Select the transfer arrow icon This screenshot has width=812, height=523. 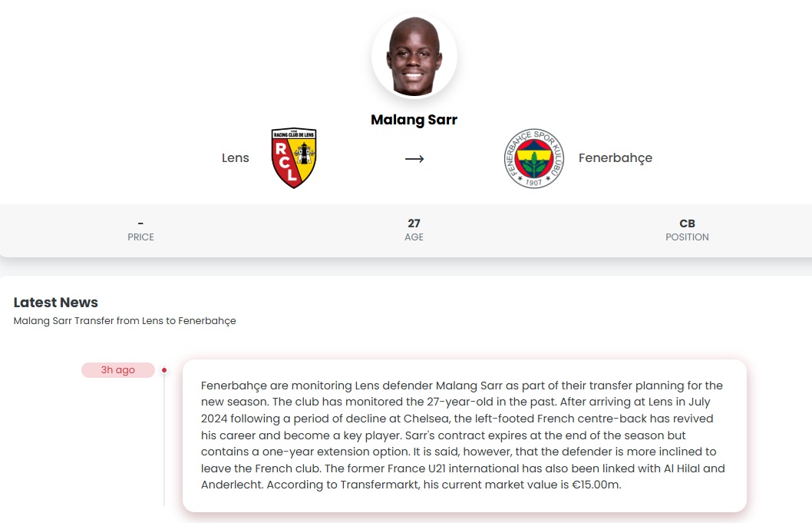(414, 158)
